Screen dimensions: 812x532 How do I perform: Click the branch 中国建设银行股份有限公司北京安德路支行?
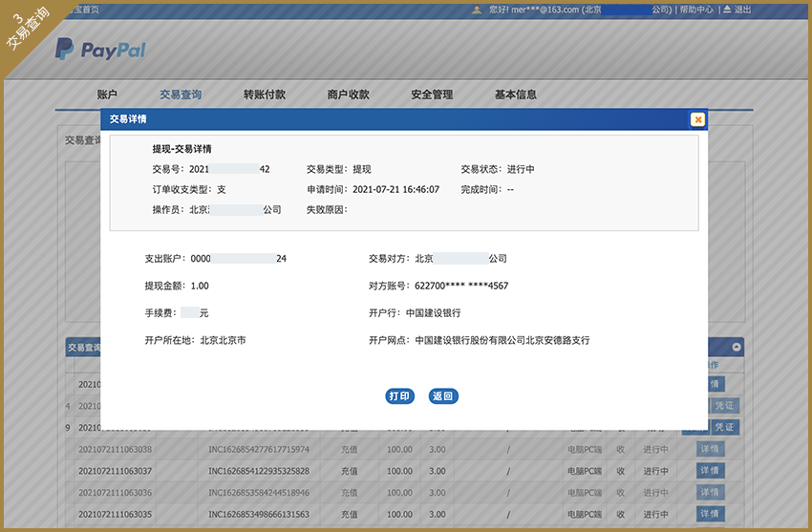pyautogui.click(x=502, y=341)
